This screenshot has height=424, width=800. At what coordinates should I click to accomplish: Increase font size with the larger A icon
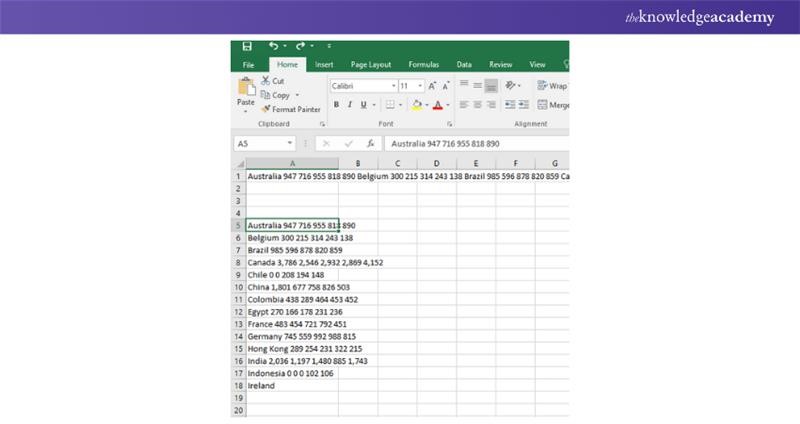coord(433,86)
